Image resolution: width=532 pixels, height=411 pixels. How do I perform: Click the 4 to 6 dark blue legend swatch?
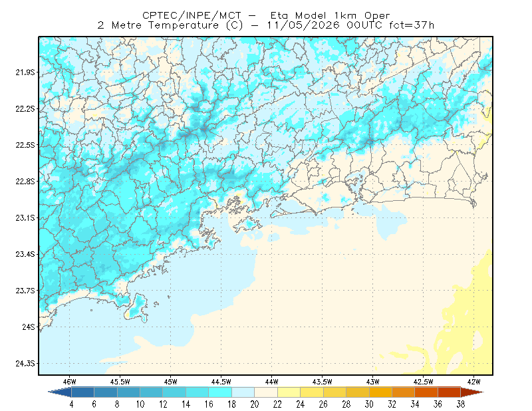(82, 392)
